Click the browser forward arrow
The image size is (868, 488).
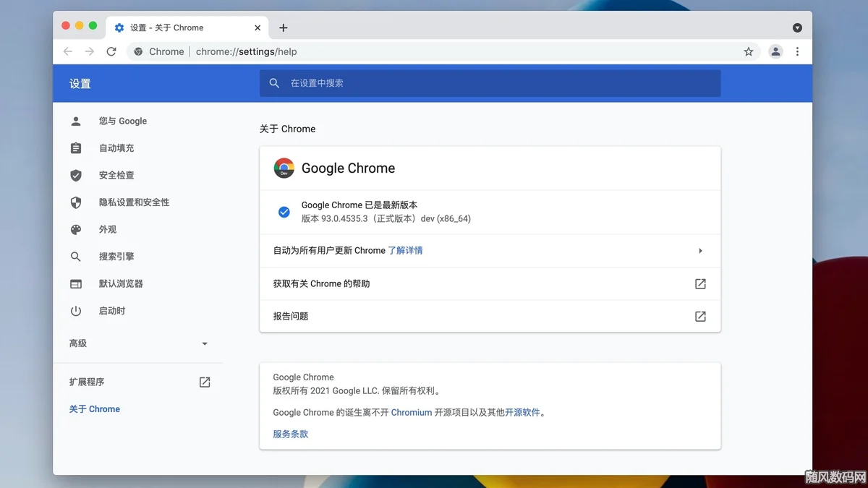pos(90,51)
